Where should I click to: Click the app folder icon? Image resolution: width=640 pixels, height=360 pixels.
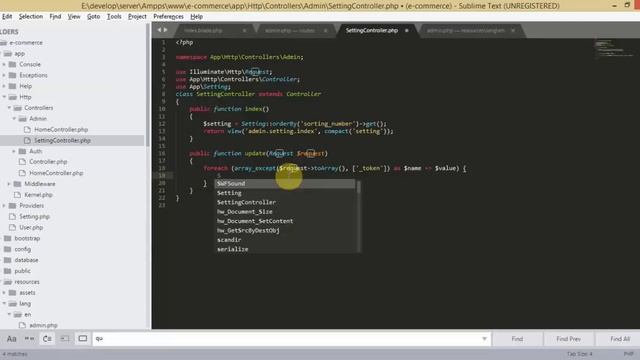tap(8, 54)
